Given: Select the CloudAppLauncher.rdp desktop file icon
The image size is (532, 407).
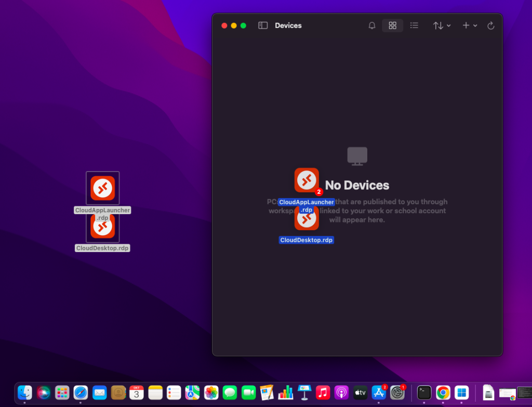Looking at the screenshot, I should pos(102,188).
